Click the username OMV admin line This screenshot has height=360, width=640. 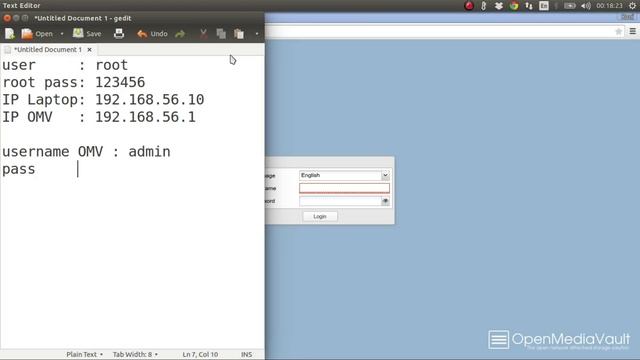(86, 152)
